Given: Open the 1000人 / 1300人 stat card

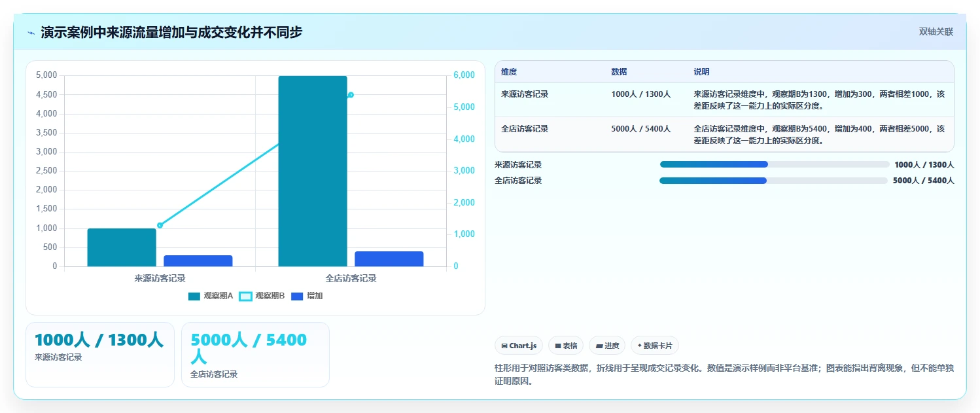Looking at the screenshot, I should coord(100,354).
